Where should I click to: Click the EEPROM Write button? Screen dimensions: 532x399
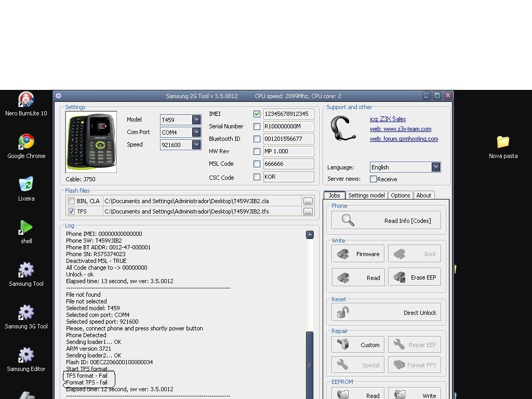[x=415, y=394]
